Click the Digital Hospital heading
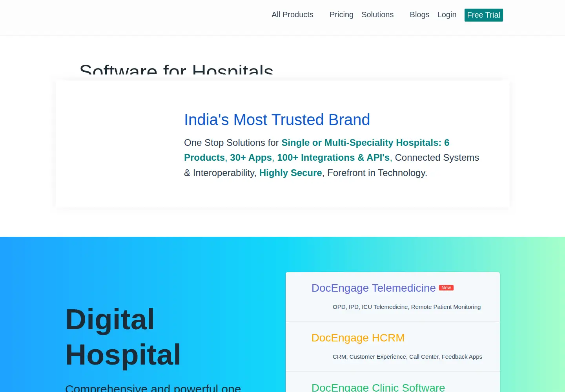The width and height of the screenshot is (565, 392). pyautogui.click(x=123, y=337)
